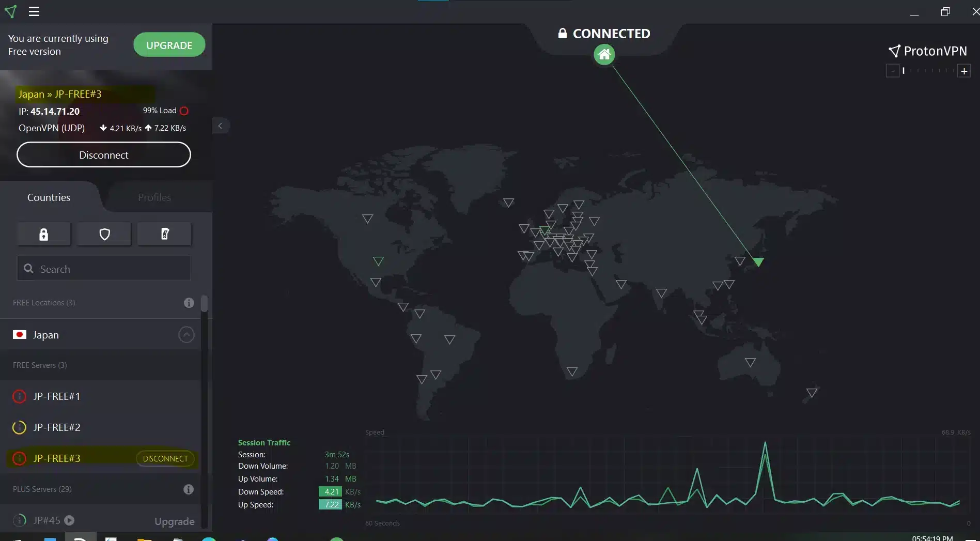The height and width of the screenshot is (541, 980).
Task: Toggle NetShield shield button
Action: pyautogui.click(x=104, y=235)
